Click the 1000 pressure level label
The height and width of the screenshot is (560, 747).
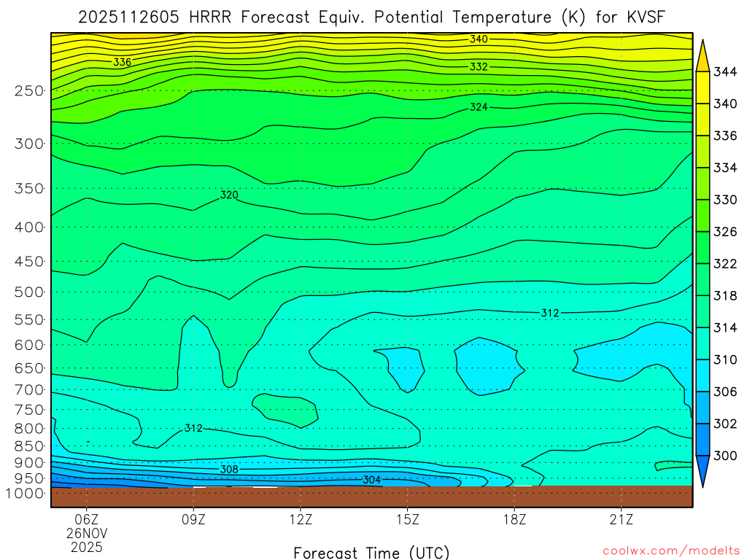point(25,494)
